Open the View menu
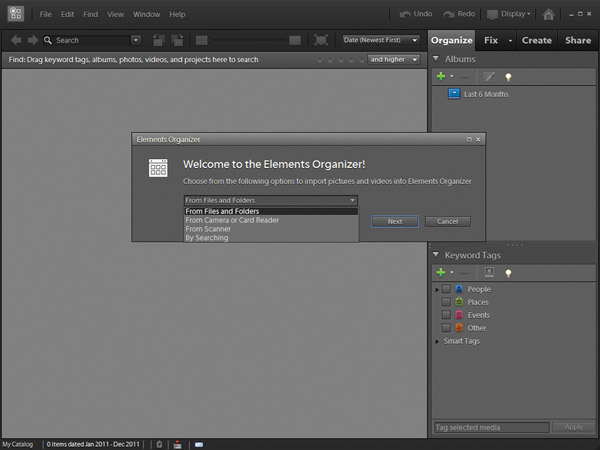Image resolution: width=600 pixels, height=450 pixels. tap(115, 15)
